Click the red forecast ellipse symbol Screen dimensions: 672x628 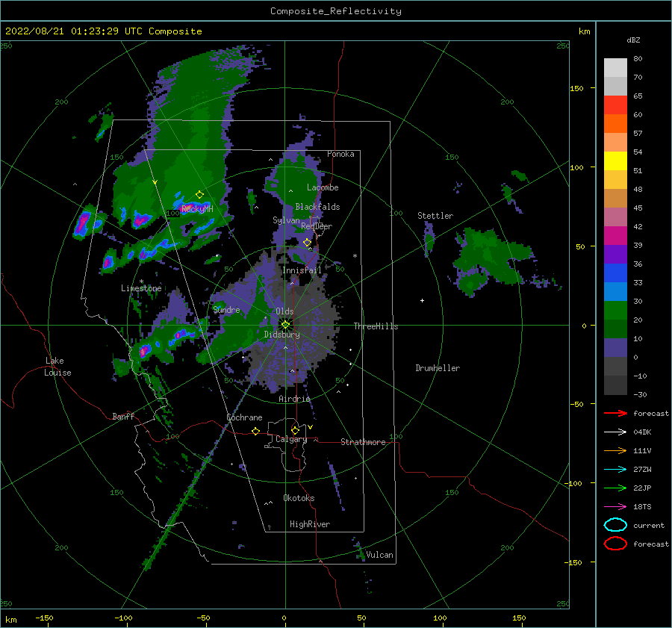click(615, 544)
